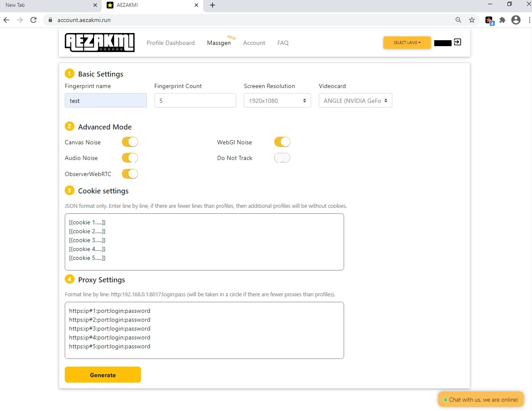
Task: Go back using the browser back arrow
Action: coord(6,20)
